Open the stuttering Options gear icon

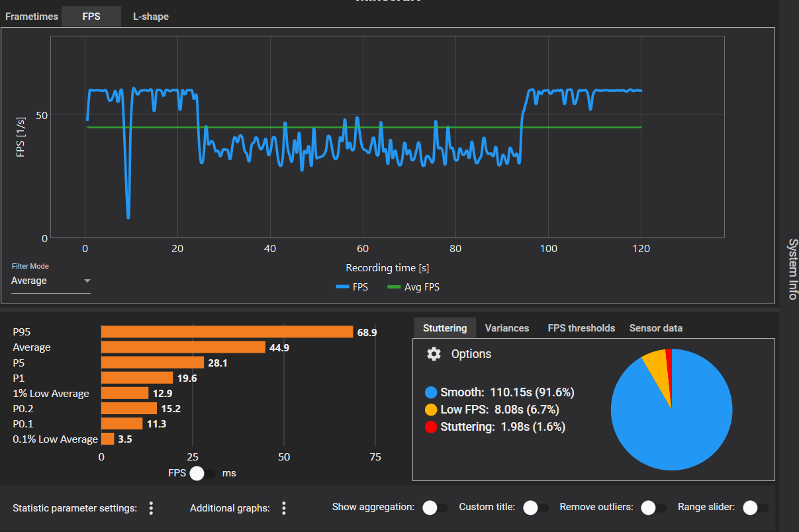pos(434,354)
